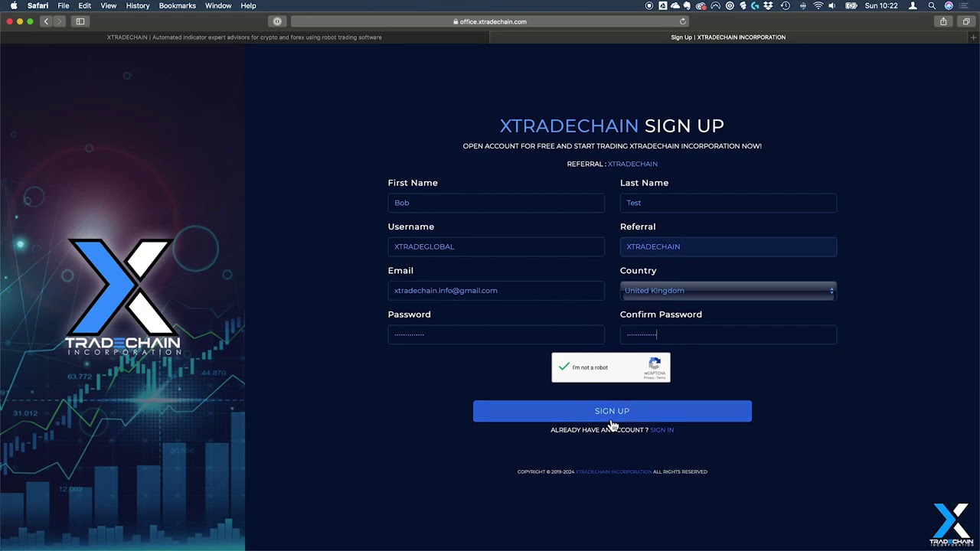Click the Email input field
The height and width of the screenshot is (551, 980).
click(496, 291)
